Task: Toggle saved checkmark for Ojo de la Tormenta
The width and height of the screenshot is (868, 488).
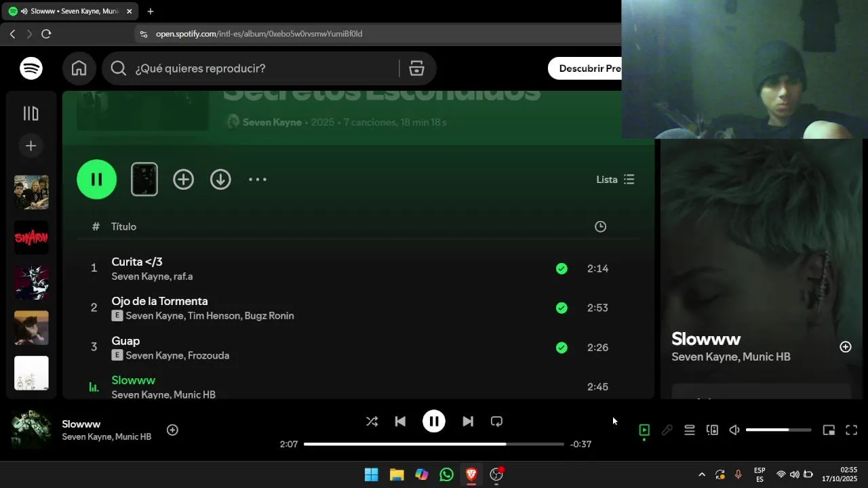Action: [x=561, y=308]
